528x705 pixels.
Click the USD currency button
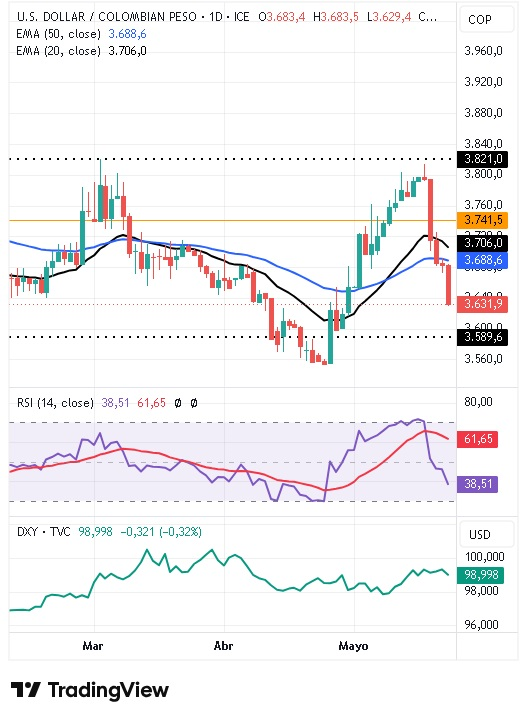[x=487, y=534]
